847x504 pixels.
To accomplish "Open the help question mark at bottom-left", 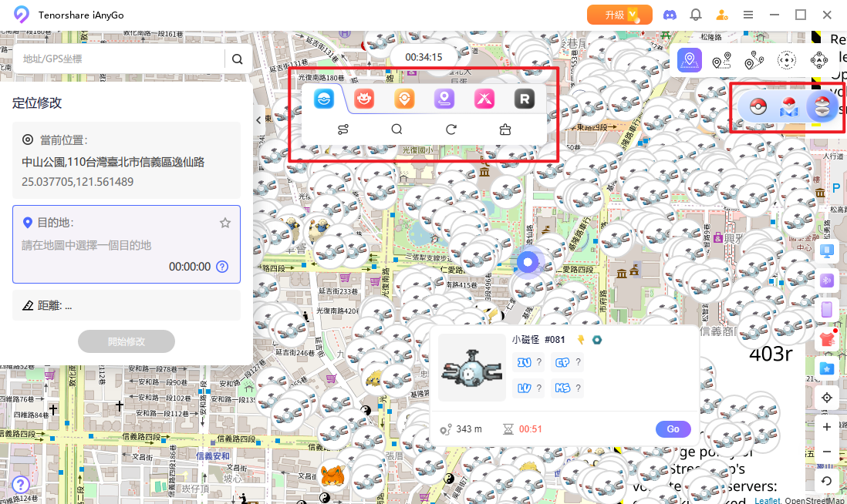I will point(21,485).
